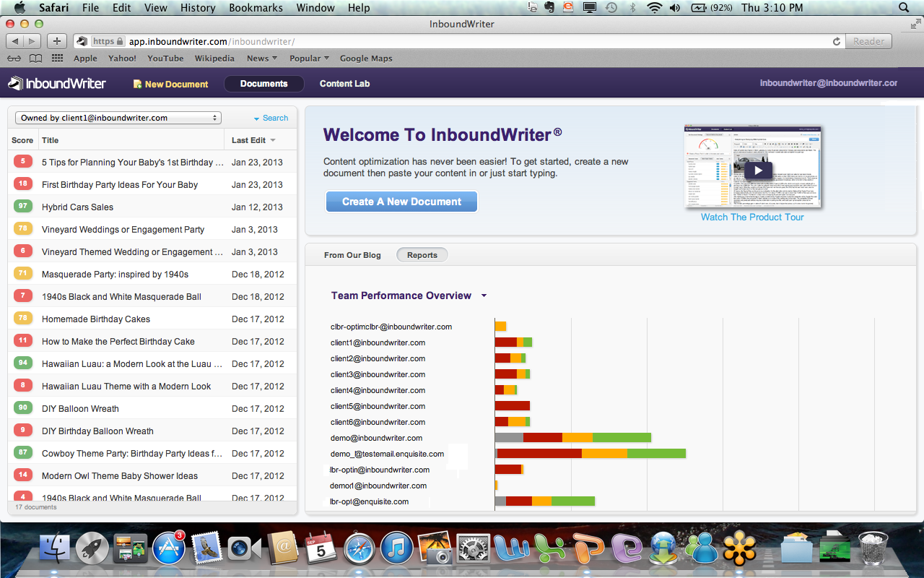Click the green segment of demo@inboundwriter.com bar
This screenshot has width=924, height=578.
pyautogui.click(x=622, y=438)
